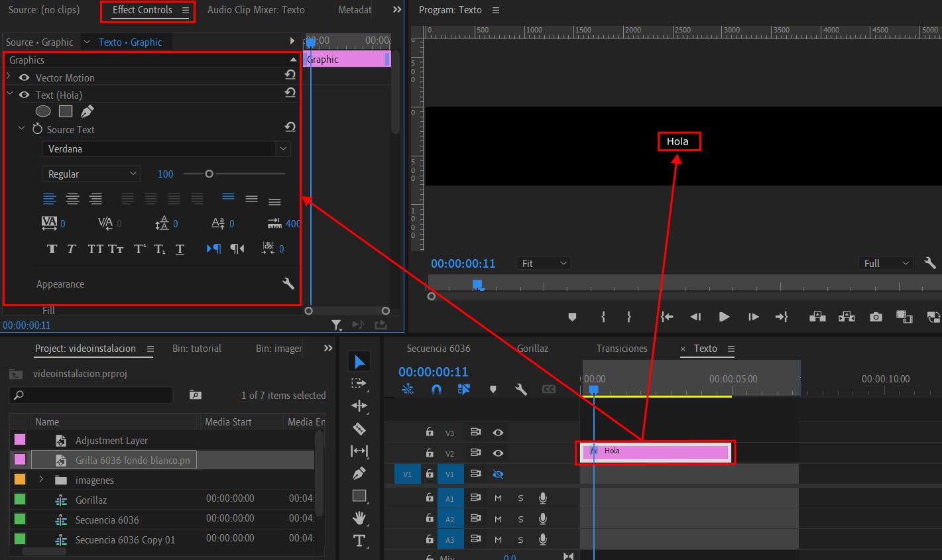The width and height of the screenshot is (942, 560).
Task: Add marker in Program monitor
Action: (572, 317)
